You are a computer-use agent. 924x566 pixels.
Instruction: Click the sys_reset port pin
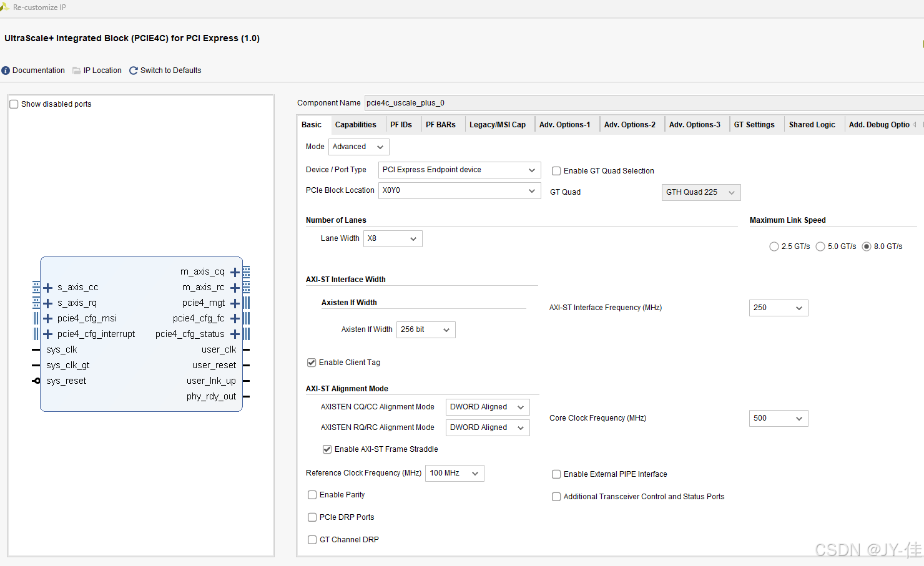pos(37,381)
